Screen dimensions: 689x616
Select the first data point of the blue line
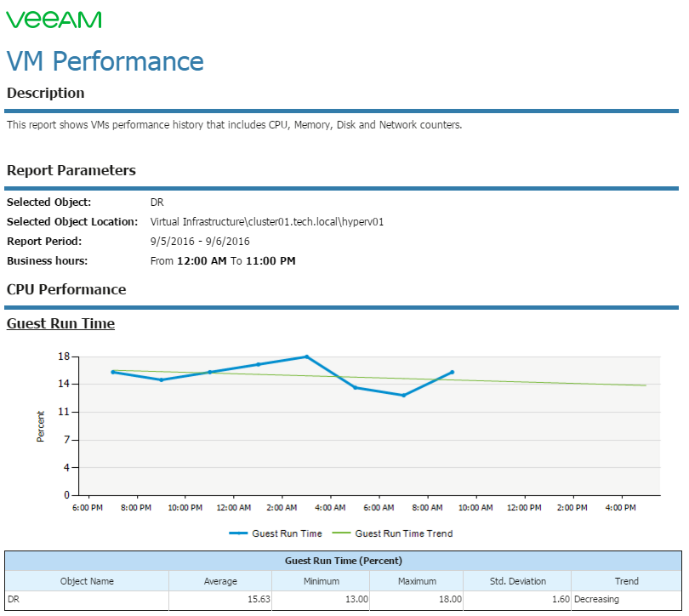(113, 372)
